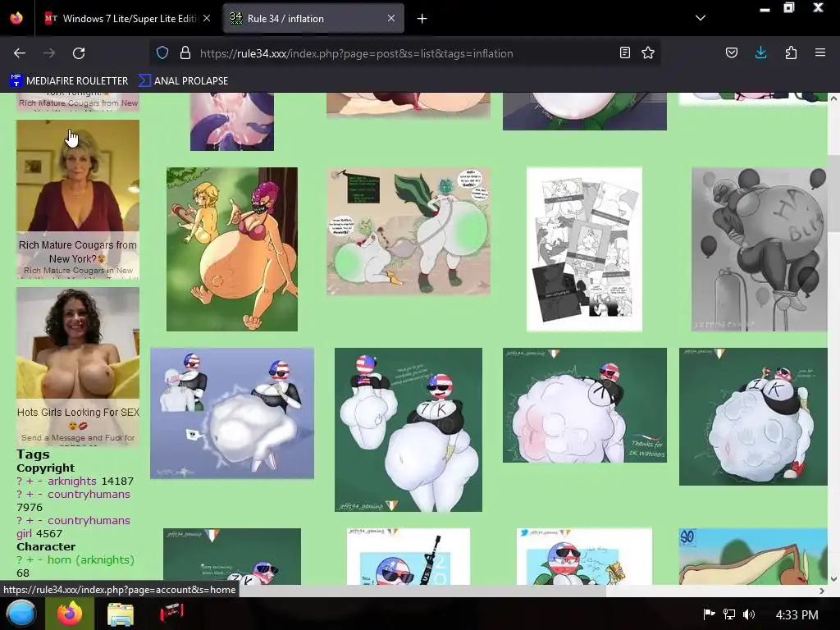Bookmark this page with the star icon

(648, 52)
